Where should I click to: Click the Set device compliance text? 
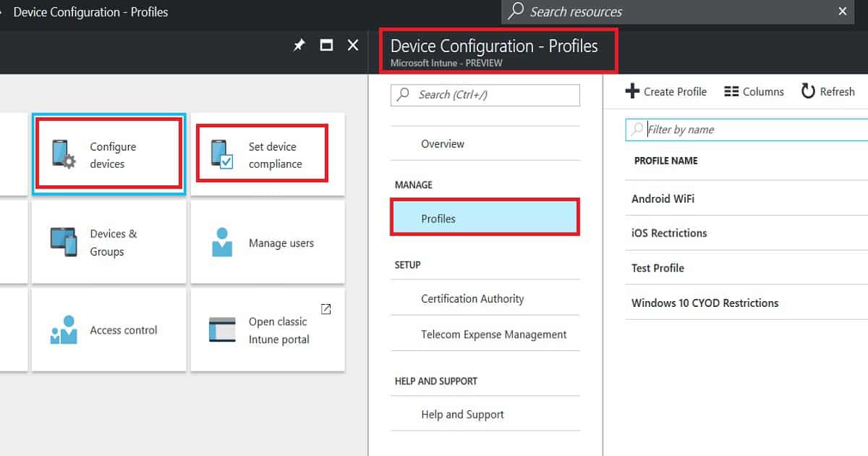(x=275, y=155)
